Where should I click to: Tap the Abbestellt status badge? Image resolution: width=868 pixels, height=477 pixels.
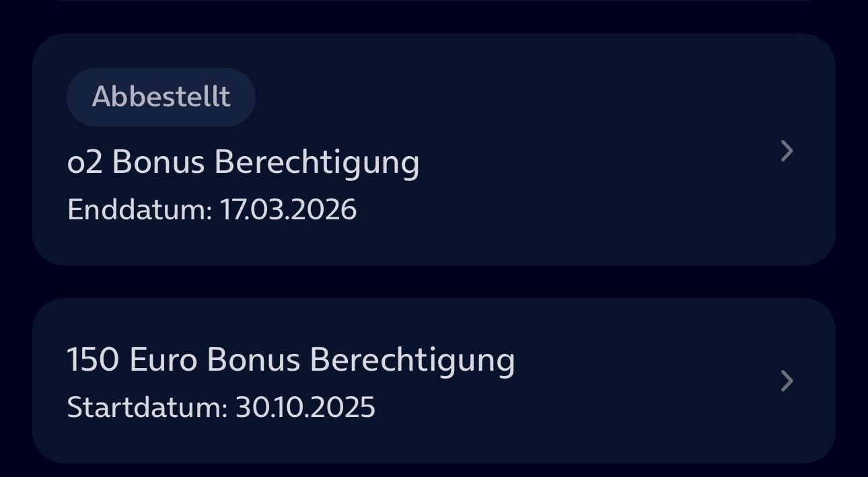pos(161,97)
